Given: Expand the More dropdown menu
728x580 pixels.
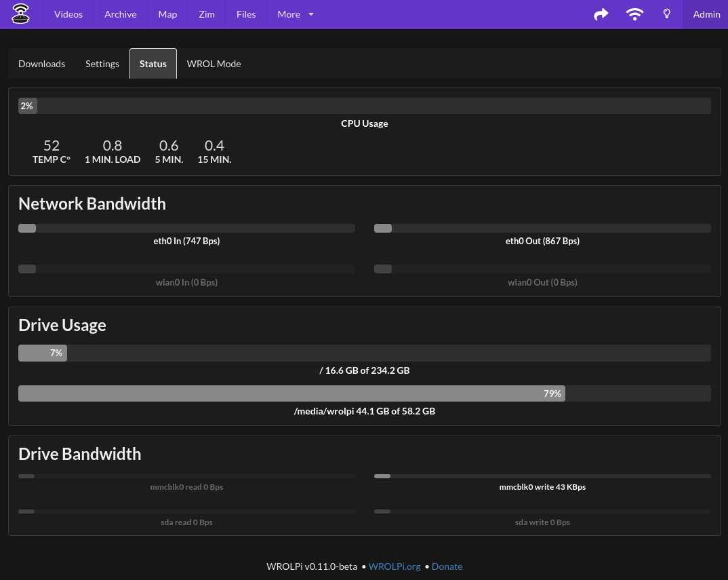Looking at the screenshot, I should point(296,14).
